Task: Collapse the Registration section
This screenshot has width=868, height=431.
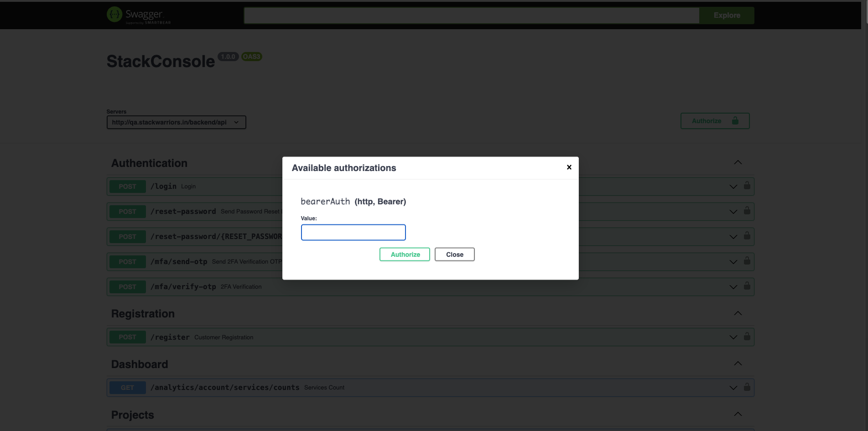Action: (x=738, y=313)
